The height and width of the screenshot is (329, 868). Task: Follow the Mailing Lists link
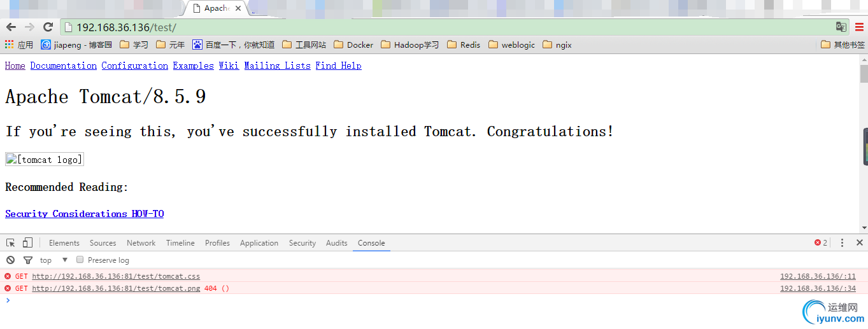pyautogui.click(x=278, y=66)
